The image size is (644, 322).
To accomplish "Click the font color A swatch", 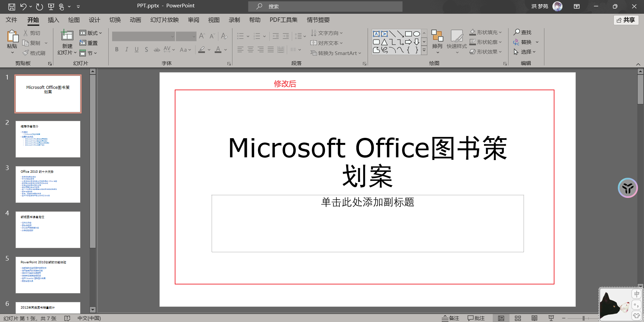I will [218, 50].
